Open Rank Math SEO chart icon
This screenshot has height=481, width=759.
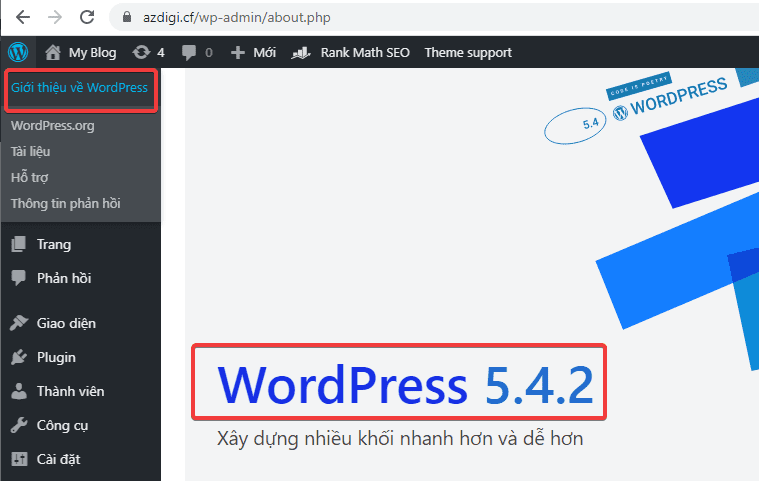click(301, 52)
